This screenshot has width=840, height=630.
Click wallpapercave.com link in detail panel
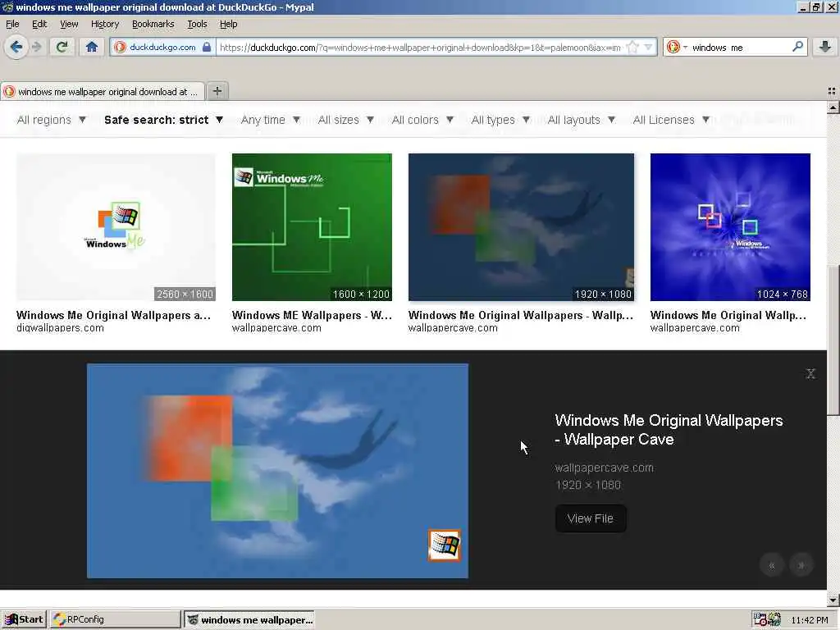[605, 468]
